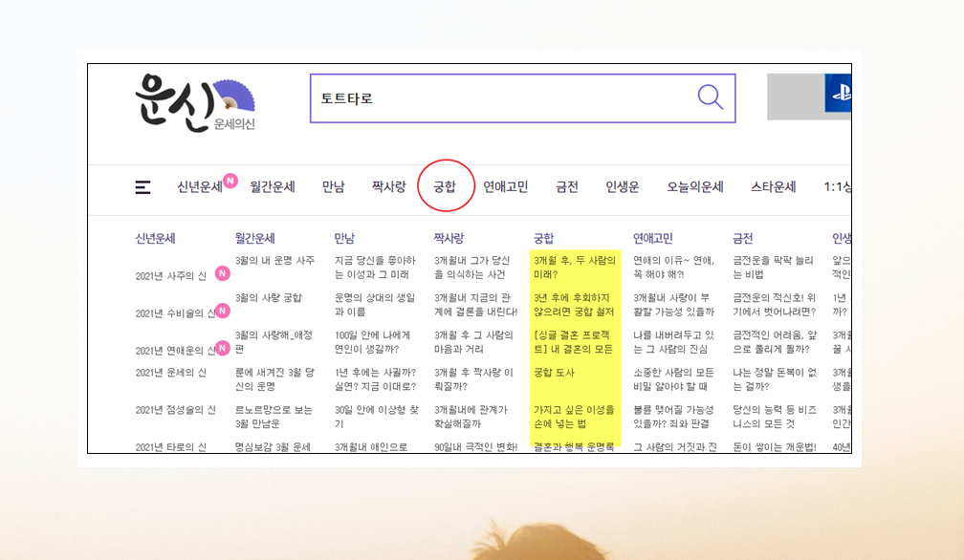Open the 3월의 사랑해_애정편 link
The width and height of the screenshot is (964, 560).
(x=274, y=342)
